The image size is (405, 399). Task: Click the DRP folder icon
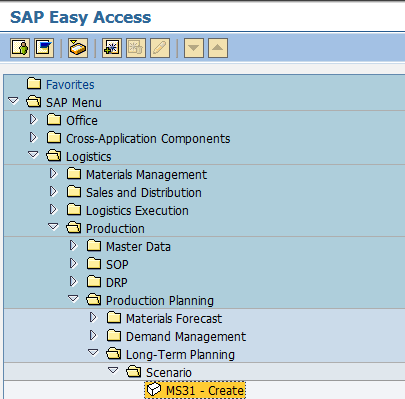pyautogui.click(x=94, y=282)
